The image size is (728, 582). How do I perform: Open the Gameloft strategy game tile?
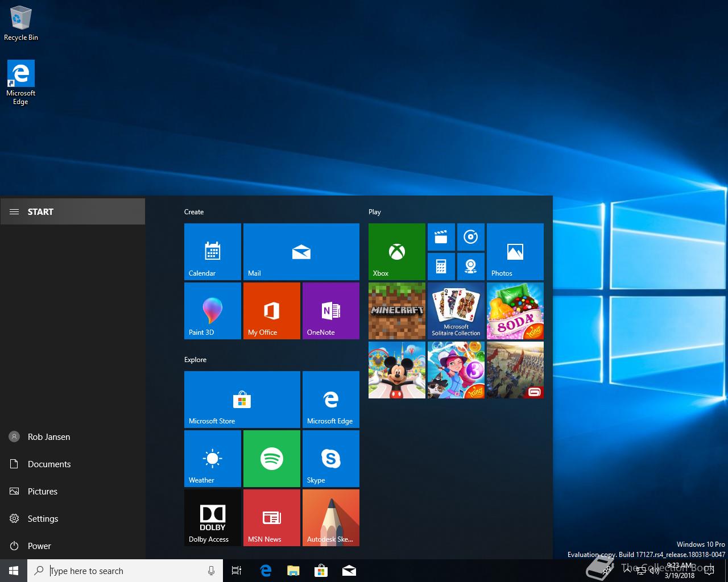pyautogui.click(x=515, y=370)
